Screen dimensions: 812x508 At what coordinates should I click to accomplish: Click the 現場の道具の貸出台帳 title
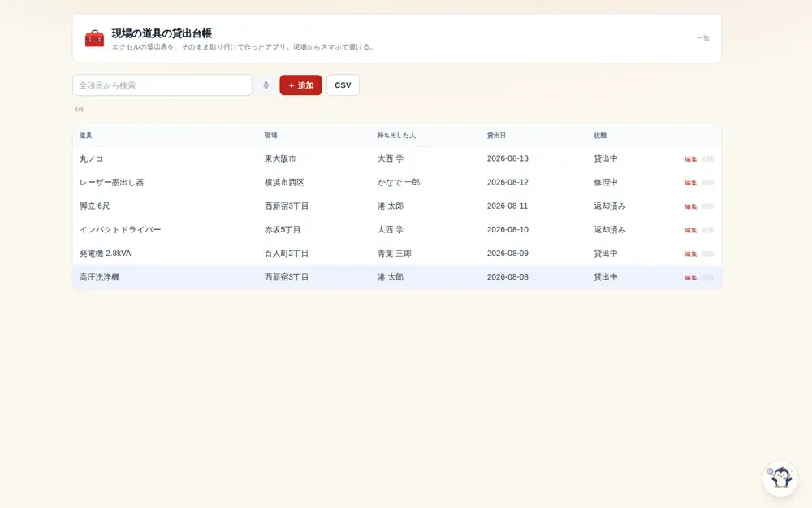coord(162,33)
